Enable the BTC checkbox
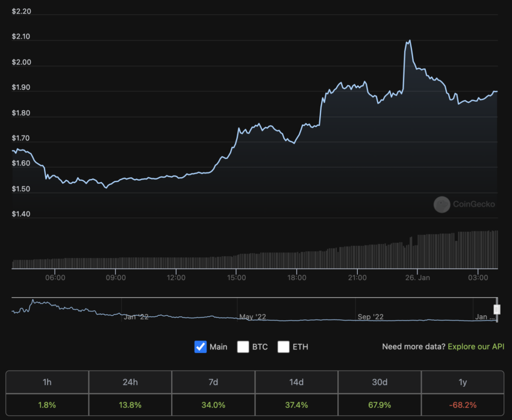This screenshot has height=420, width=512. point(243,346)
